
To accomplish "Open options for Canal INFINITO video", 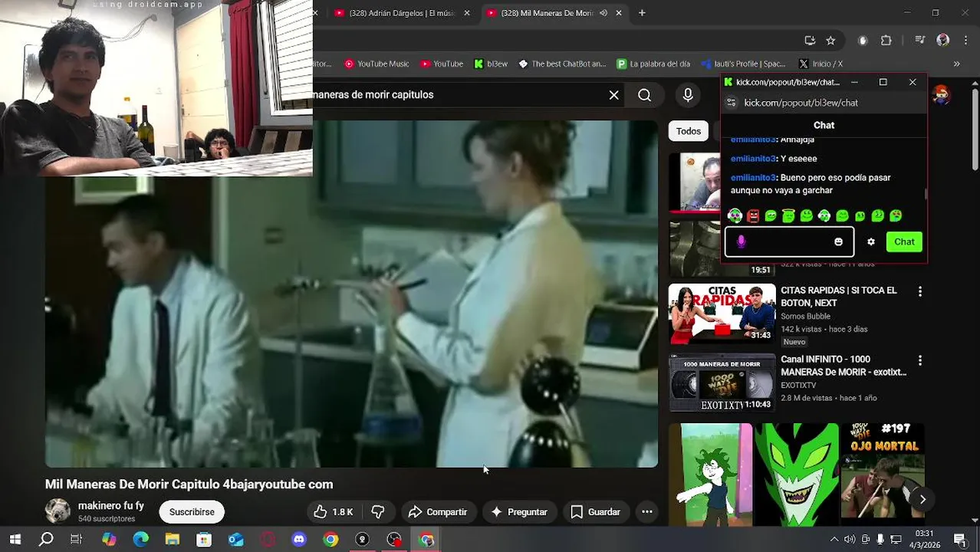I will [x=920, y=360].
